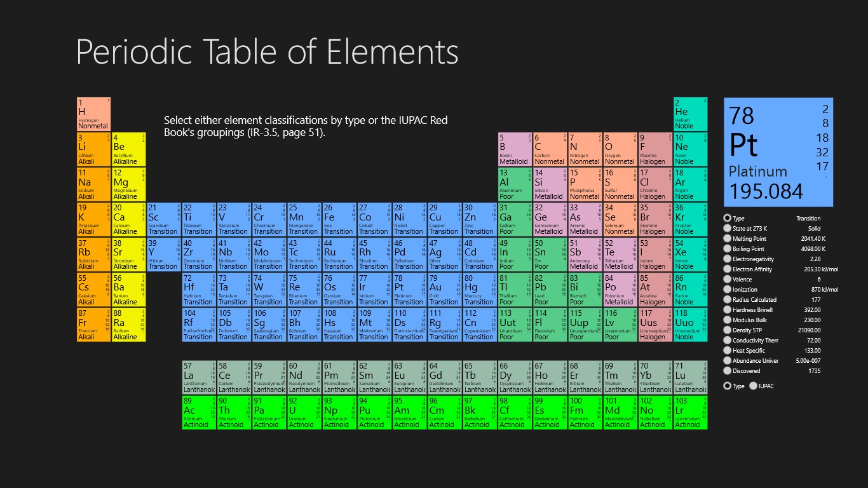Viewport: 868px width, 488px height.
Task: Select the Valence radio button
Action: 728,279
